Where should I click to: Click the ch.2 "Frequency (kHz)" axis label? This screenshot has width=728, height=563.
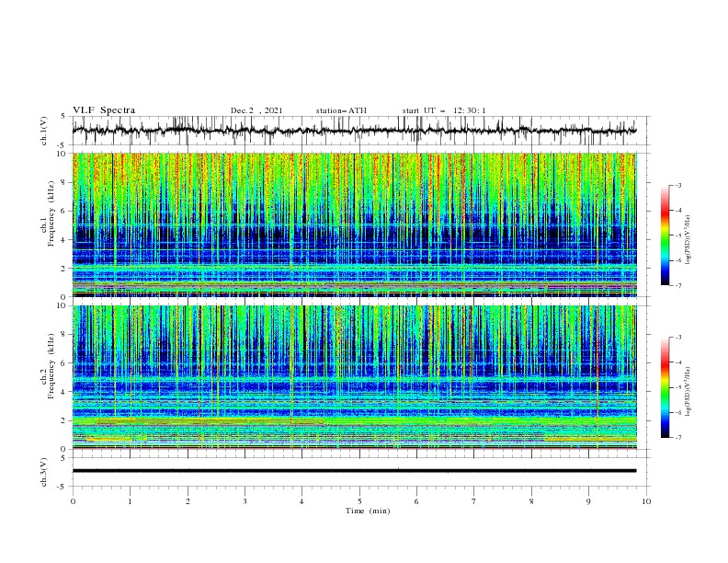tap(51, 367)
